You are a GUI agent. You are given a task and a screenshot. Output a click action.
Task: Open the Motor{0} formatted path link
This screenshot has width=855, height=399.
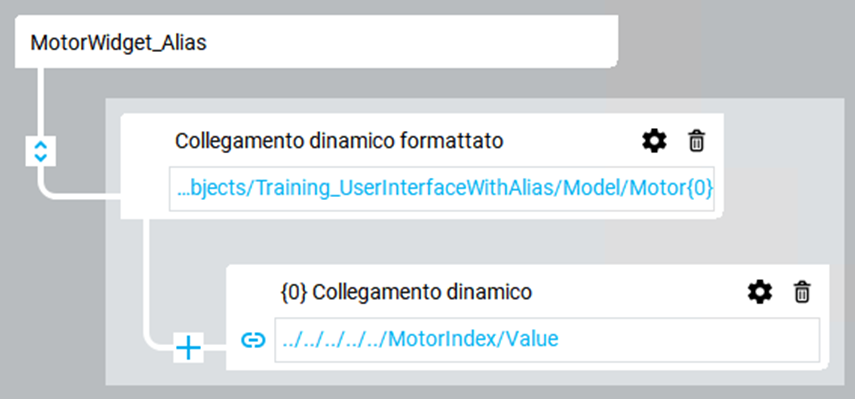coord(445,188)
